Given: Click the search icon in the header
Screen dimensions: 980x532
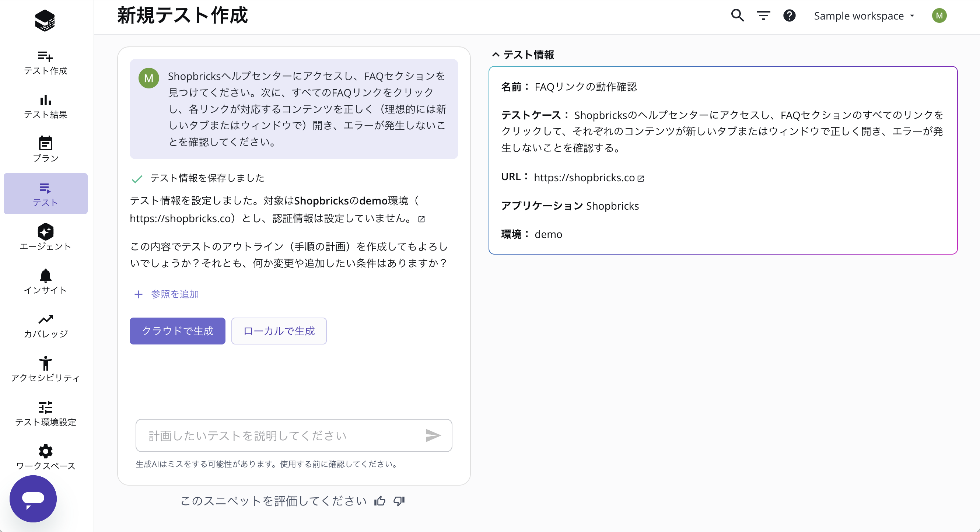Looking at the screenshot, I should [737, 15].
